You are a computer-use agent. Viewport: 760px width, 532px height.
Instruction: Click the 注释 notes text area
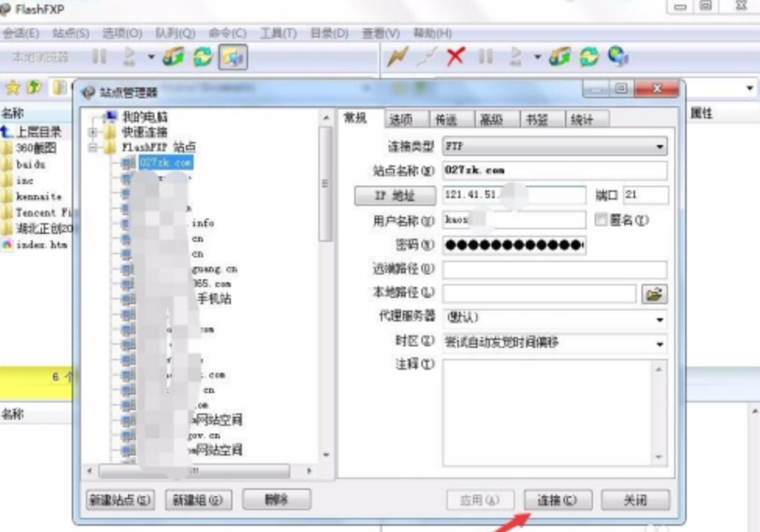[549, 413]
